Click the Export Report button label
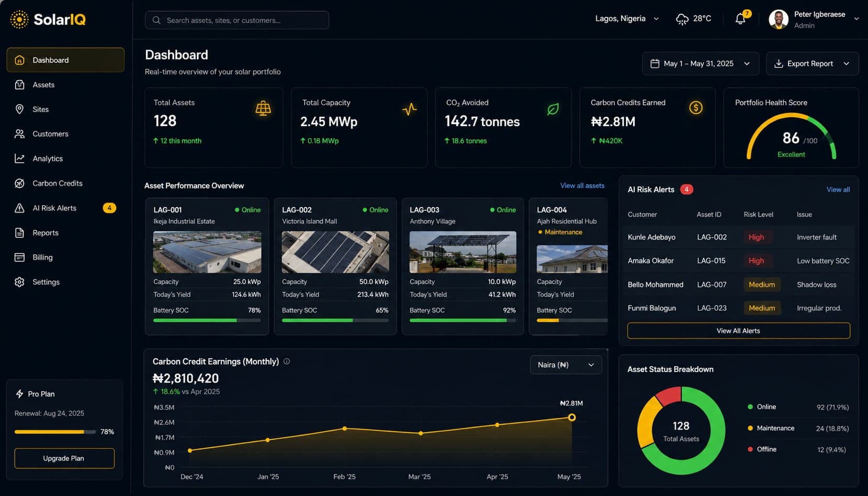 point(810,63)
